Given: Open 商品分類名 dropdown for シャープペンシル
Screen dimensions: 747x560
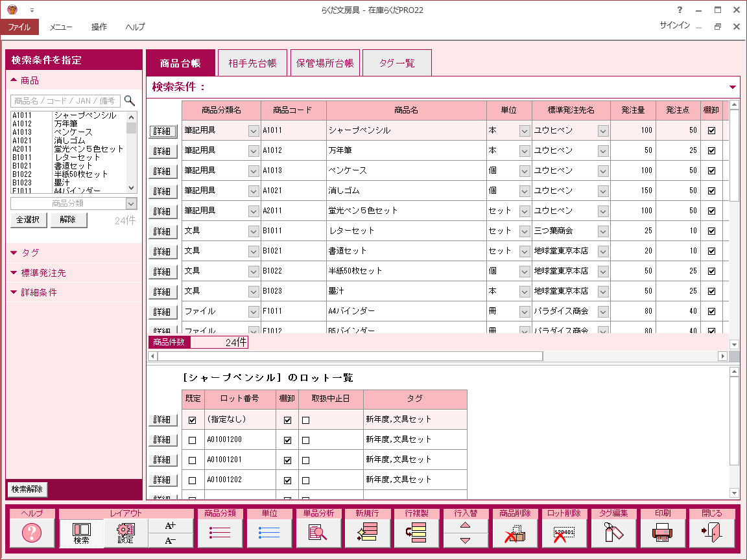Looking at the screenshot, I should 254,131.
